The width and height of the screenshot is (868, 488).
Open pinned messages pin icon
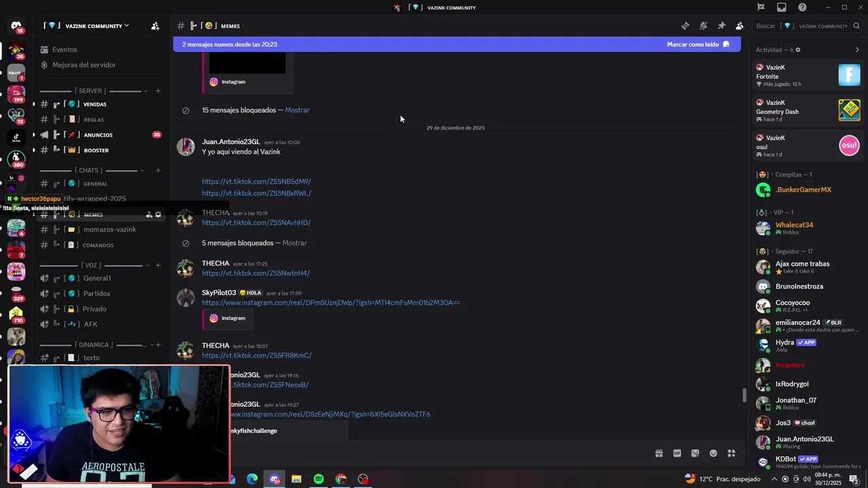point(722,26)
